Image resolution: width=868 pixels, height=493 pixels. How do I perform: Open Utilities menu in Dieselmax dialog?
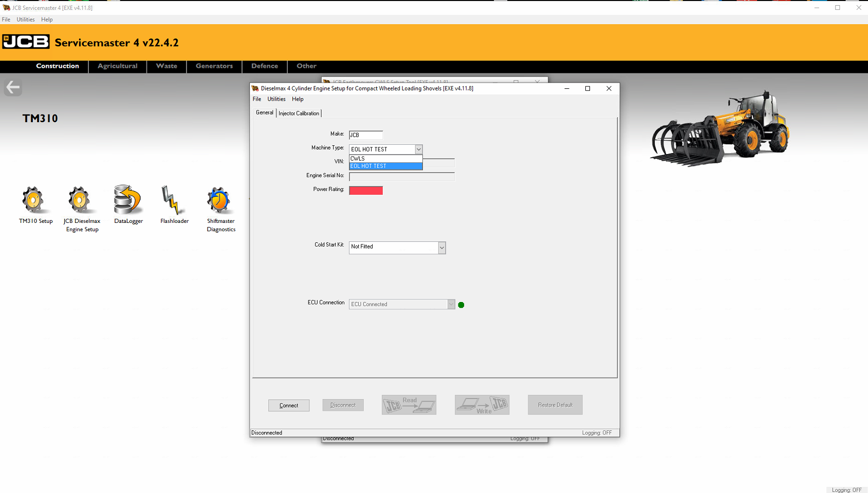coord(276,99)
